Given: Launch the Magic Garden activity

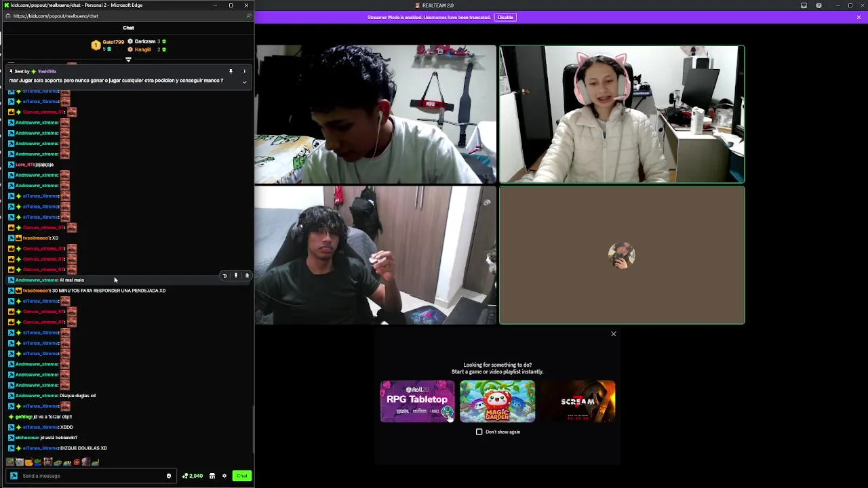Looking at the screenshot, I should pyautogui.click(x=497, y=401).
